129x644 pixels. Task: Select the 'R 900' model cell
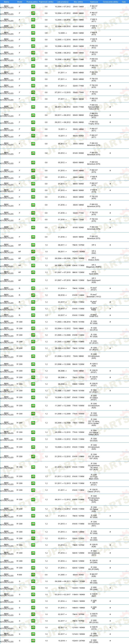pyautogui.click(x=19, y=575)
